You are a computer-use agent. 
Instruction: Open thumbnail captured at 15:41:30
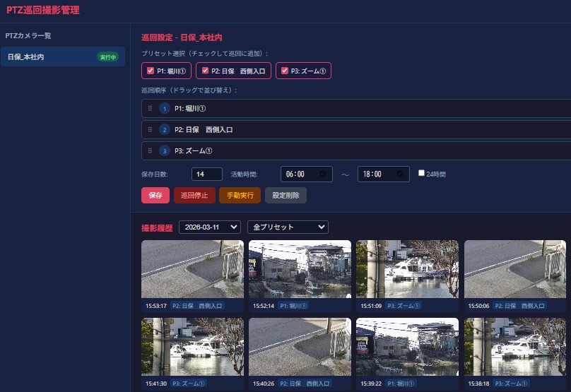coord(193,347)
